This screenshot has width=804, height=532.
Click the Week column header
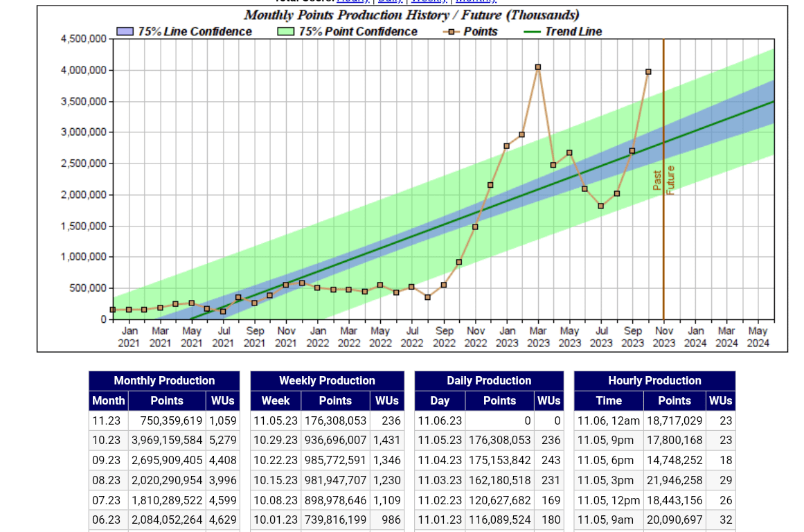click(276, 400)
